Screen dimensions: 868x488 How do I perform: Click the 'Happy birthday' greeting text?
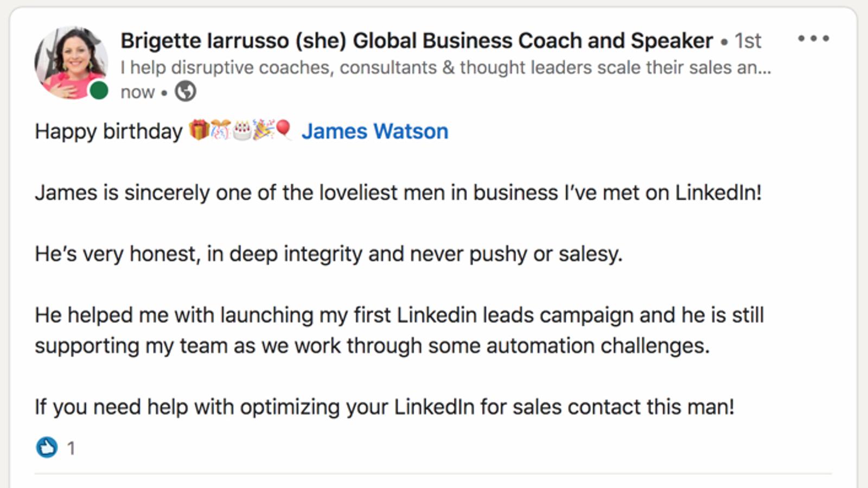click(108, 132)
